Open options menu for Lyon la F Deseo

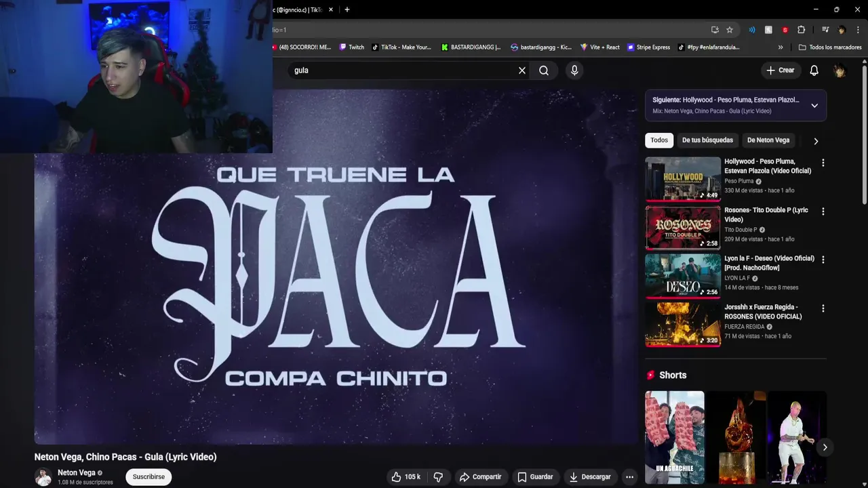click(823, 260)
